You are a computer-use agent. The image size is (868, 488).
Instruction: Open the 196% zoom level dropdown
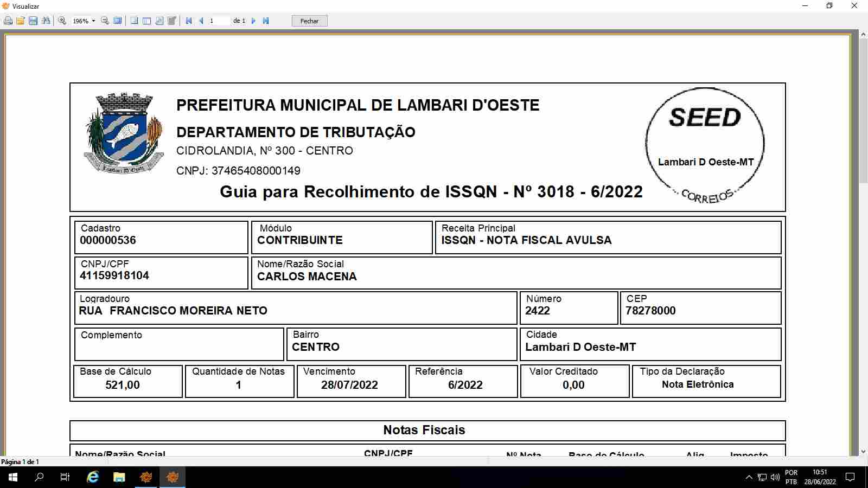[x=93, y=21]
